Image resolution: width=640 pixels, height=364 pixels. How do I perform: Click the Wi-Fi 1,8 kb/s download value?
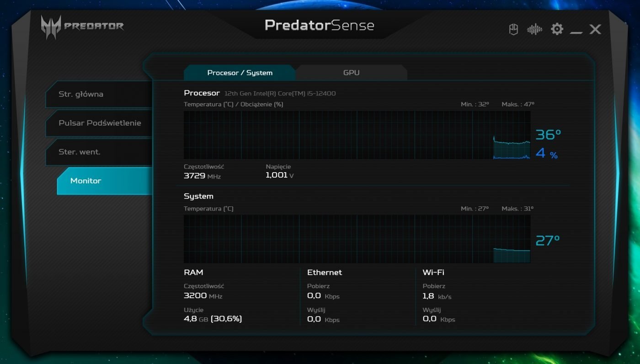pyautogui.click(x=437, y=296)
